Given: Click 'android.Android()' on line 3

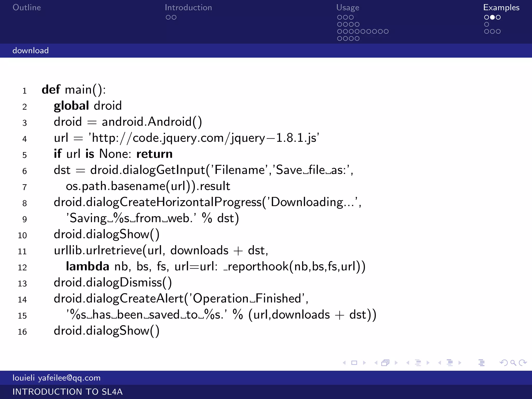Looking at the screenshot, I should coord(152,122).
